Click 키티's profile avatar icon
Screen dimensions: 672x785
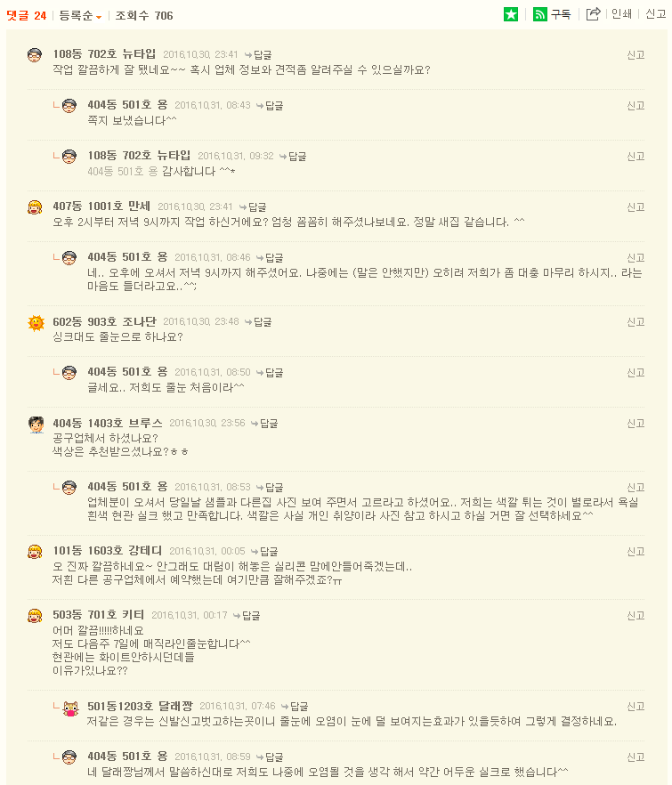point(36,616)
